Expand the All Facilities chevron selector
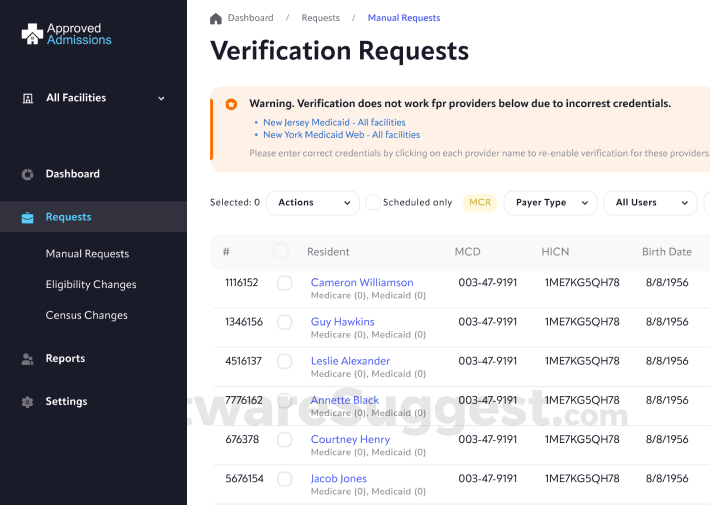 [x=161, y=98]
